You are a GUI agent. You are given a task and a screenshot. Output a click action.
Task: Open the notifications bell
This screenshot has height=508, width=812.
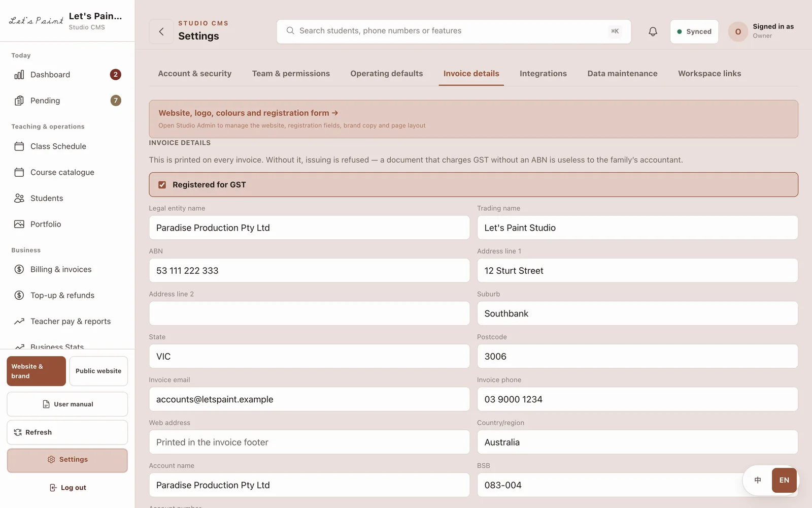pos(653,31)
